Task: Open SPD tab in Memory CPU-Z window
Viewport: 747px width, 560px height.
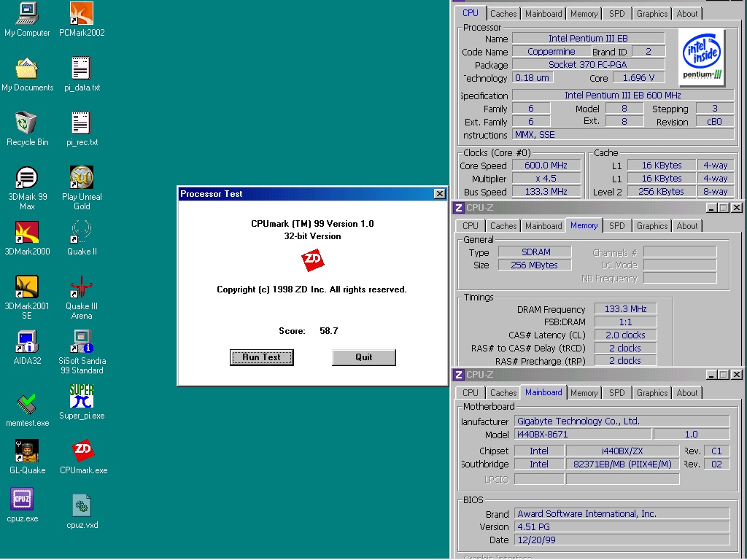Action: (x=617, y=226)
